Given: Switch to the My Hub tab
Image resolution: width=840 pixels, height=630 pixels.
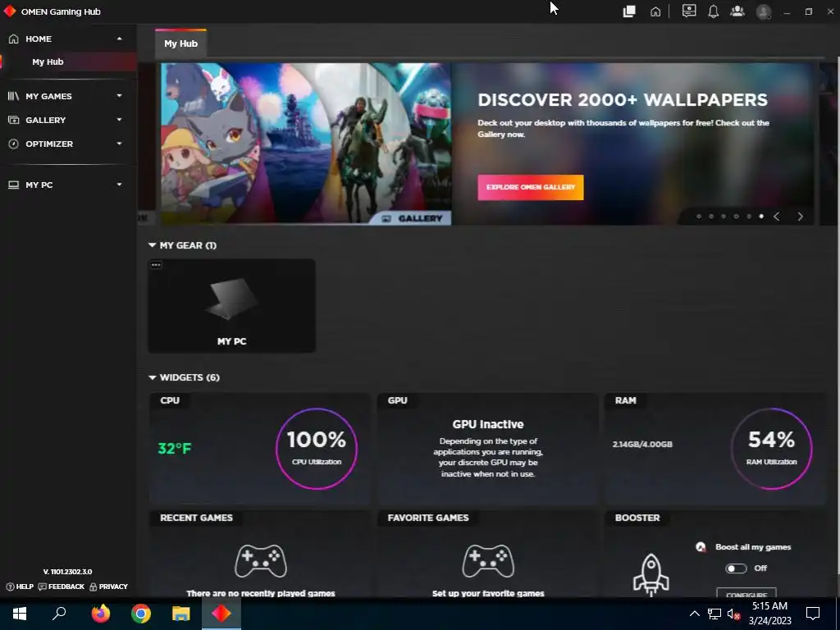Looking at the screenshot, I should tap(180, 43).
